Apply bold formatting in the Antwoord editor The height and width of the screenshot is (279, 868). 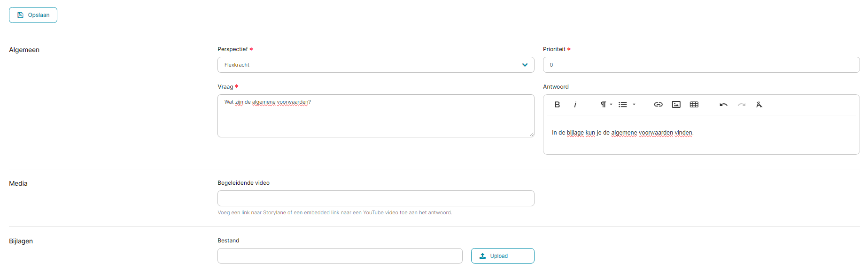pos(557,105)
